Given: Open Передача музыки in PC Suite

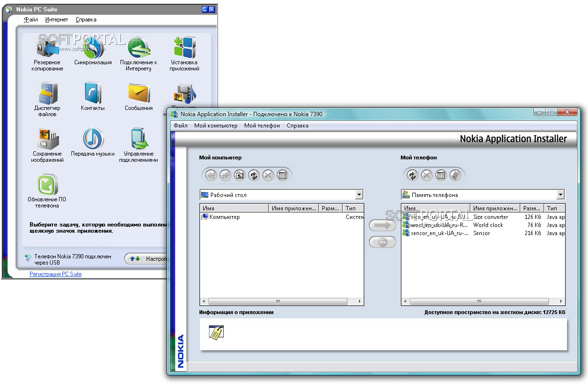Looking at the screenshot, I should 93,142.
